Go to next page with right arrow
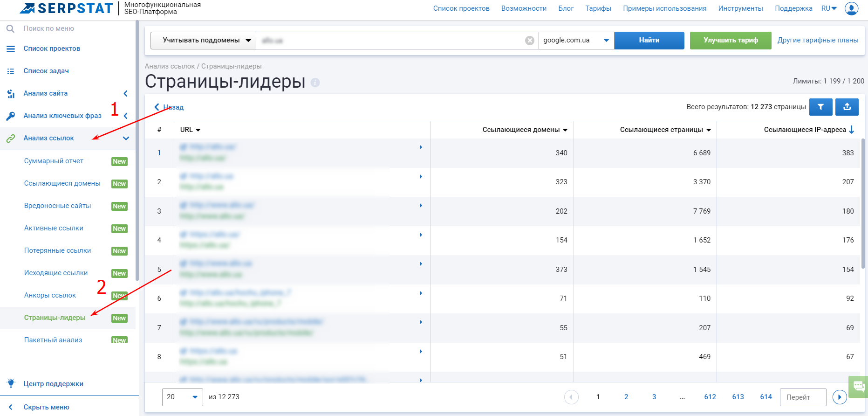This screenshot has height=416, width=868. [840, 397]
